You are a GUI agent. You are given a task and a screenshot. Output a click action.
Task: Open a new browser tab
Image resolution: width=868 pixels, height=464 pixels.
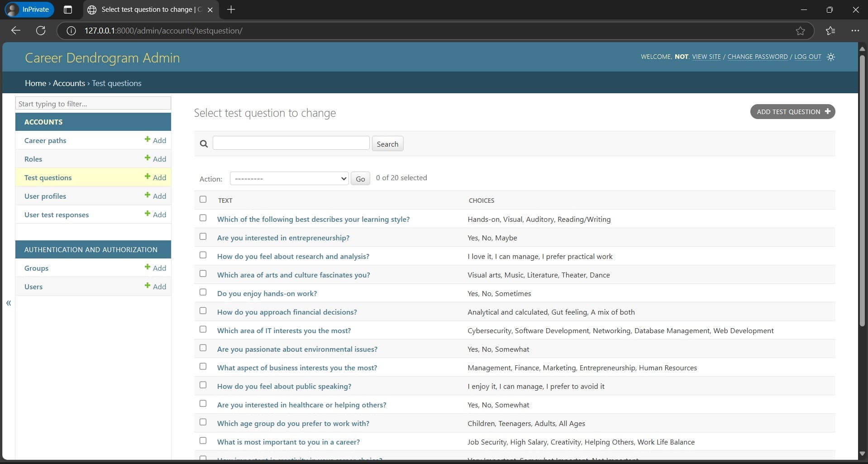(x=231, y=10)
